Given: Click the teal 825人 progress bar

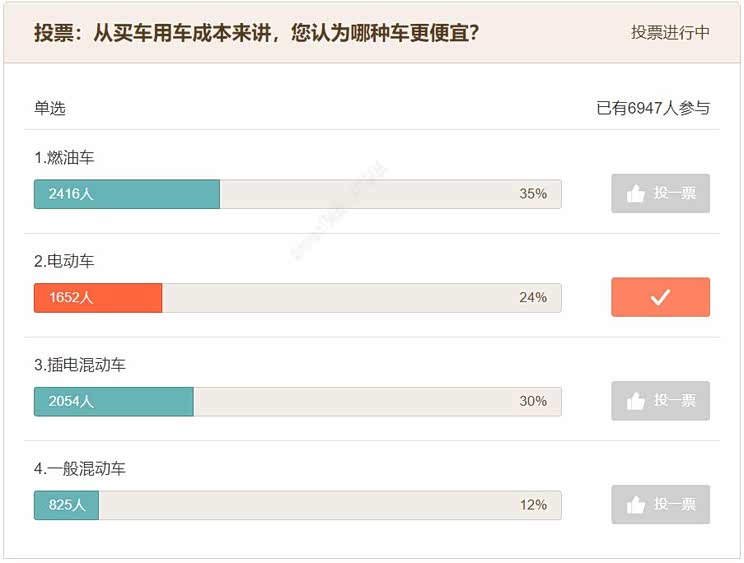Looking at the screenshot, I should pos(66,506).
